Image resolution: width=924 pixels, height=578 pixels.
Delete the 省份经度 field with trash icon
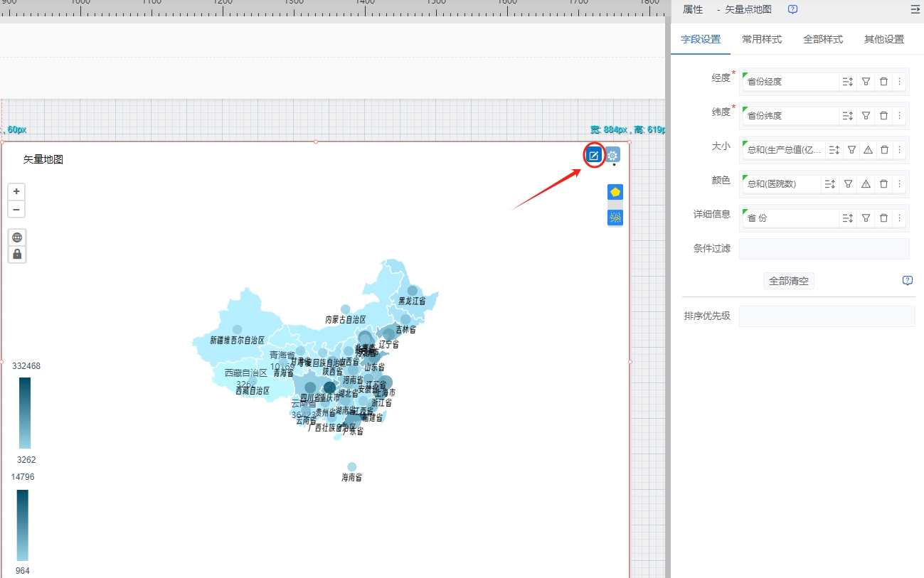pos(883,82)
